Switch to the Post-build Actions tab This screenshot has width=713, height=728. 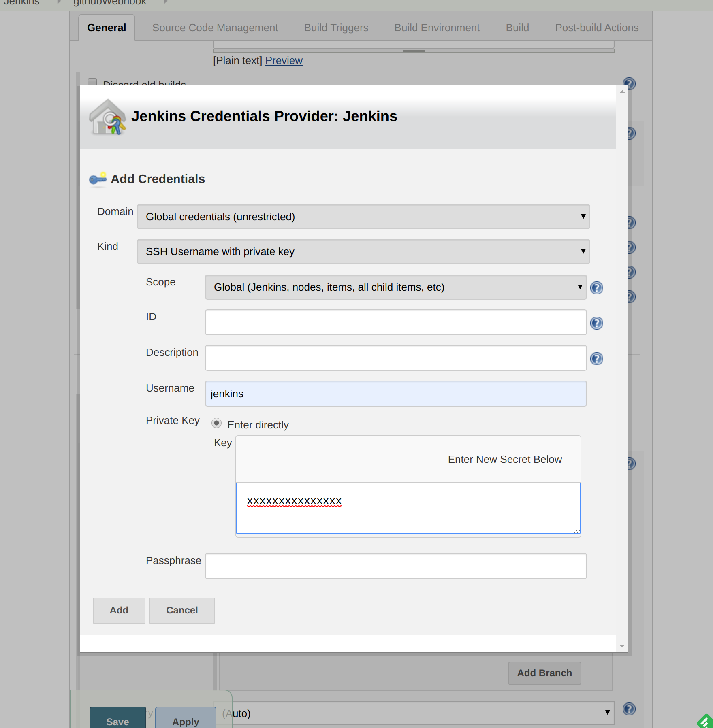pos(596,28)
